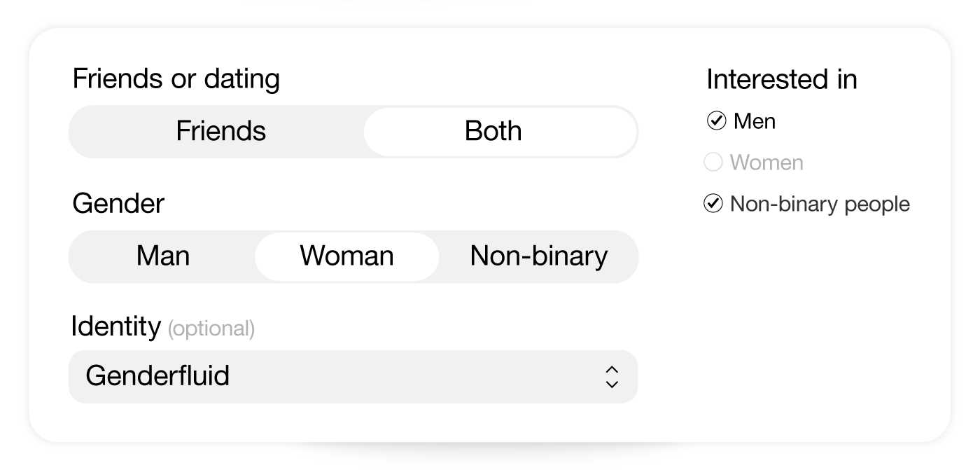Screen dimensions: 980x470
Task: Click the empty circle icon next to Women
Action: pos(713,162)
